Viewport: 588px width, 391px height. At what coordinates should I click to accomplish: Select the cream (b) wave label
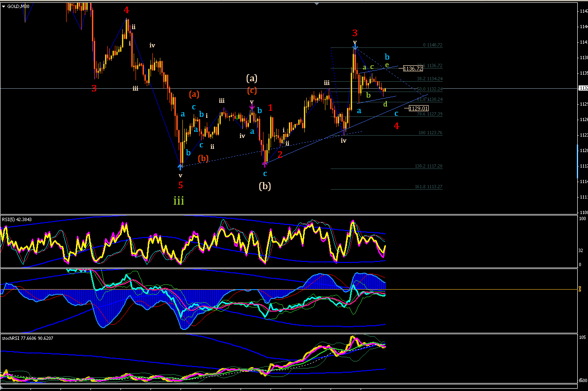(265, 186)
